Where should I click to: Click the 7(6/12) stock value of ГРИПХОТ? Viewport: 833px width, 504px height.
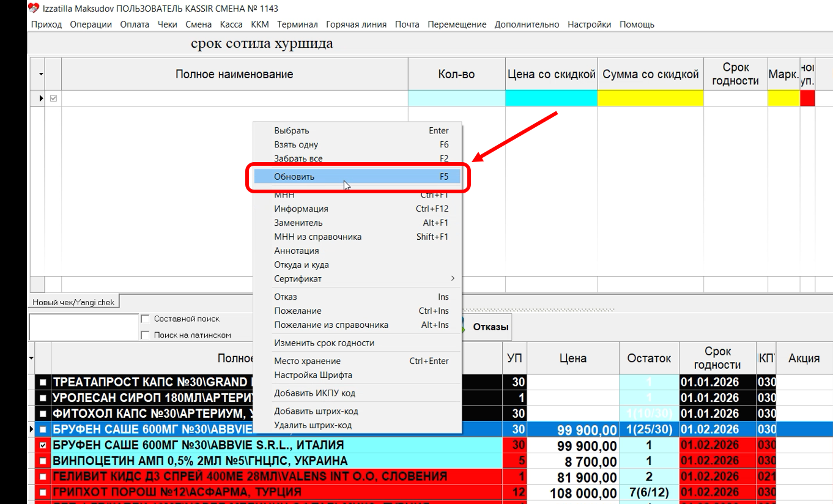pyautogui.click(x=649, y=492)
